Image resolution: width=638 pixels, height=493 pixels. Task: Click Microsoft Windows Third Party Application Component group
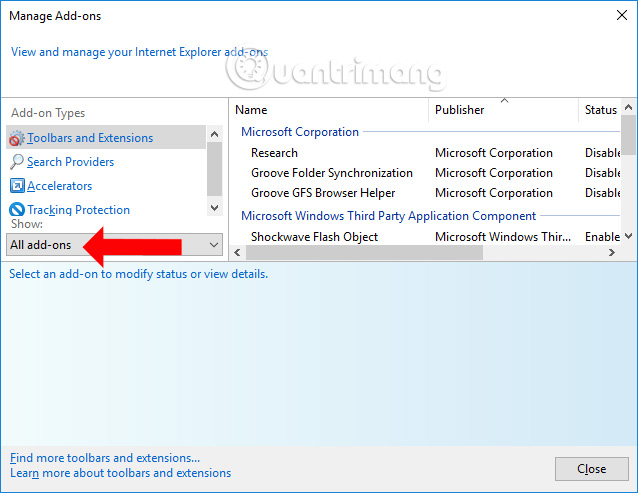[x=388, y=216]
